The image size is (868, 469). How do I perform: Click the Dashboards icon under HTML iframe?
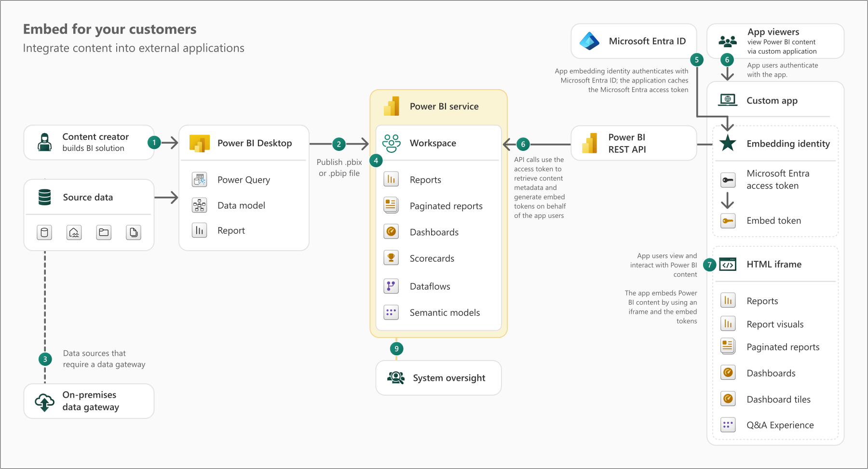728,373
